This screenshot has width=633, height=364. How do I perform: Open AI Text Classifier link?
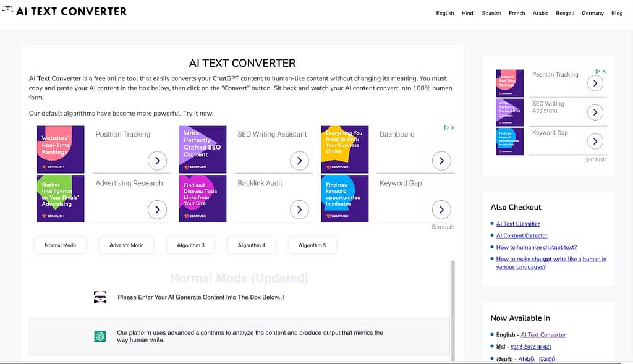tap(518, 224)
